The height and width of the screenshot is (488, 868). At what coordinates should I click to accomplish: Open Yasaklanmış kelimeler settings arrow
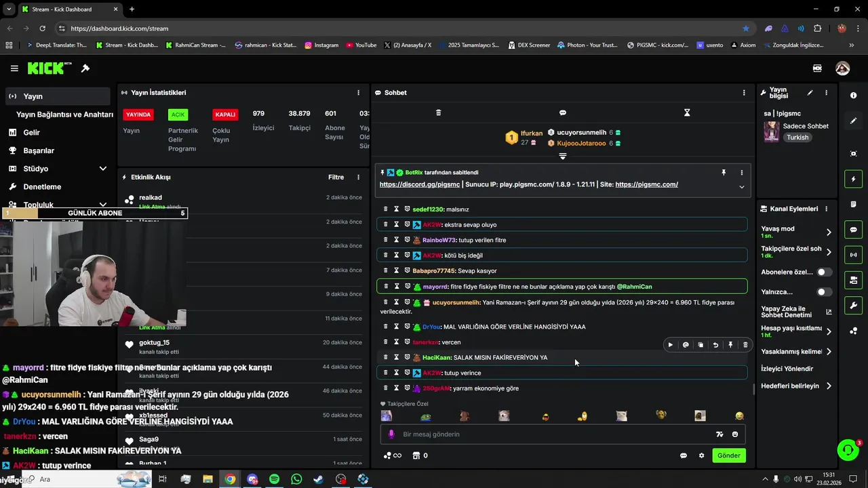click(x=829, y=352)
